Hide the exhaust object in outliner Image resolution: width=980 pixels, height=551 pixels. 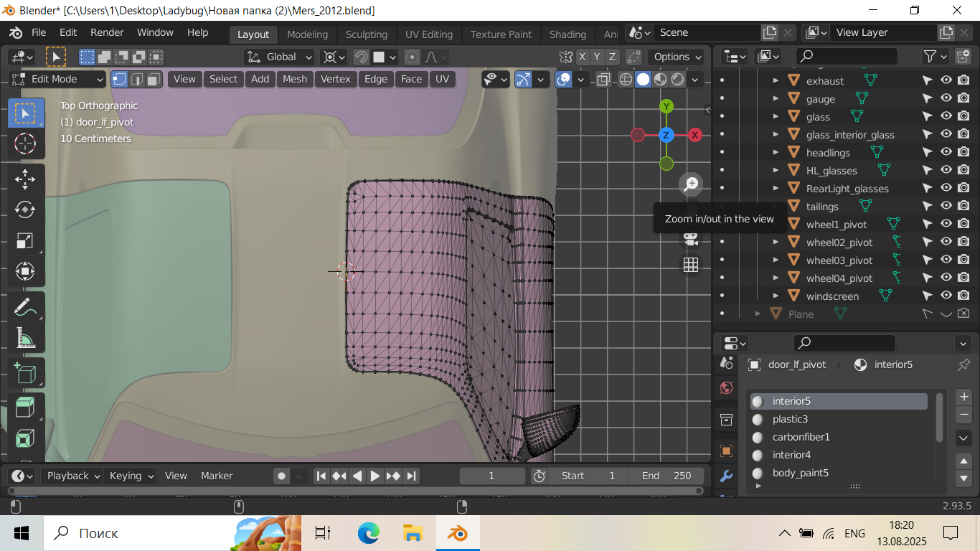pos(946,80)
